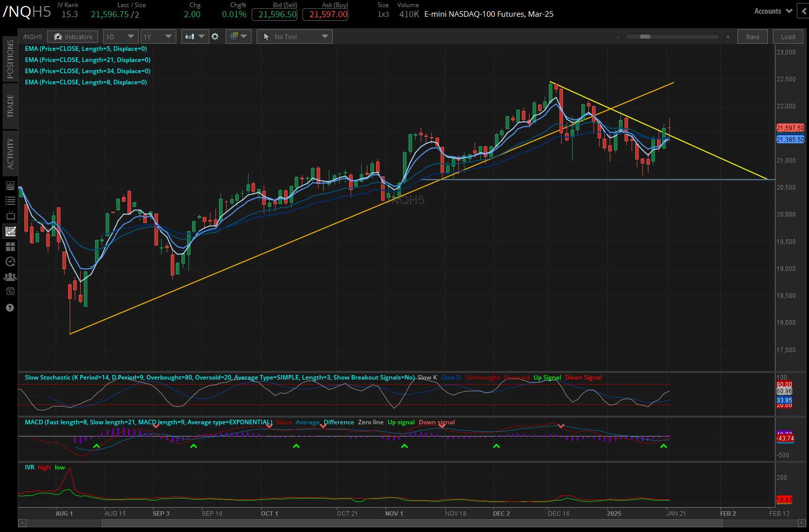Select the active chart grid sidebar icon

pyautogui.click(x=10, y=231)
